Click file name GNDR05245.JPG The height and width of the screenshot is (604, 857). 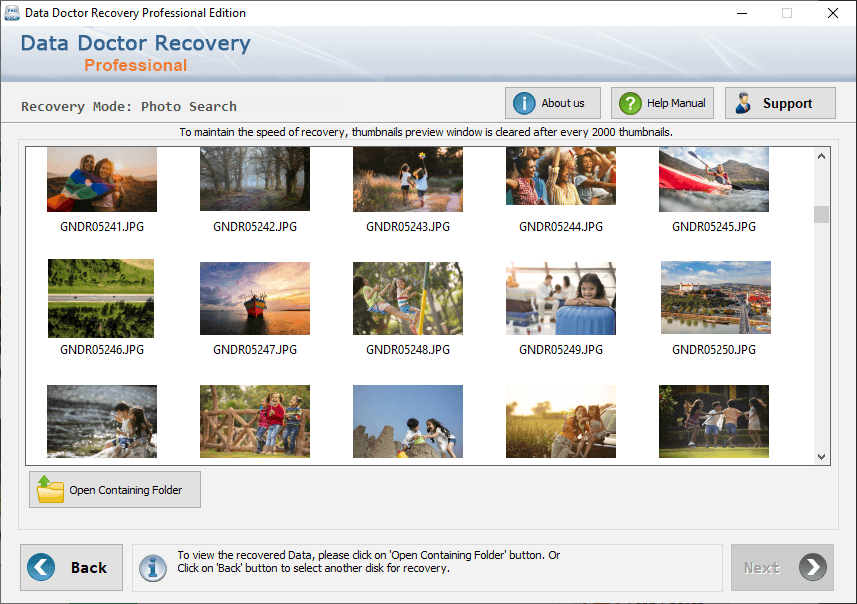pyautogui.click(x=714, y=227)
